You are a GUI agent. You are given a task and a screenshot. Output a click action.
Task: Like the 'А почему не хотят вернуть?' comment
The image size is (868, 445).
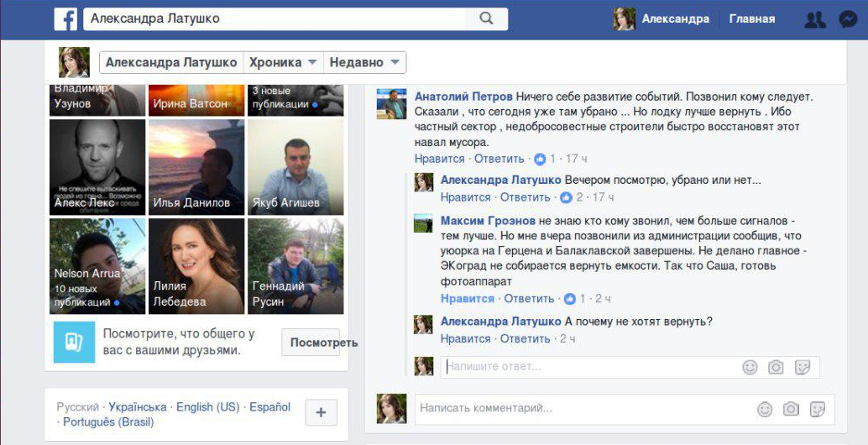click(x=466, y=338)
